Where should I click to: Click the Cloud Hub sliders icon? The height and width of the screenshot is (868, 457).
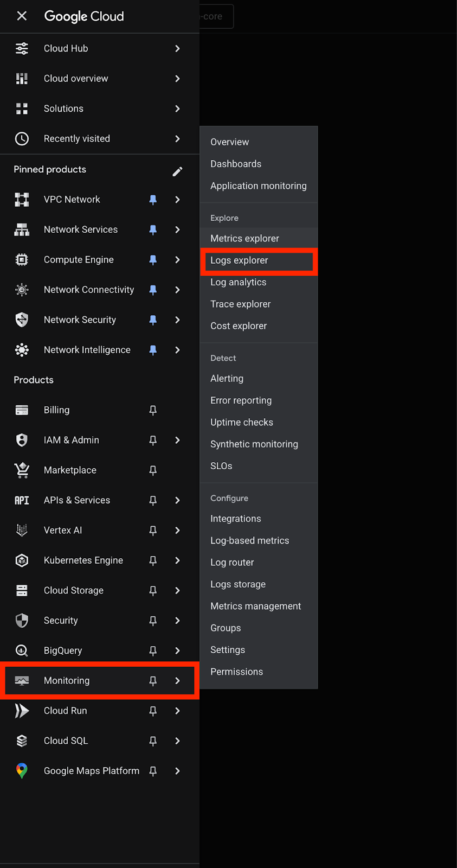pos(22,49)
